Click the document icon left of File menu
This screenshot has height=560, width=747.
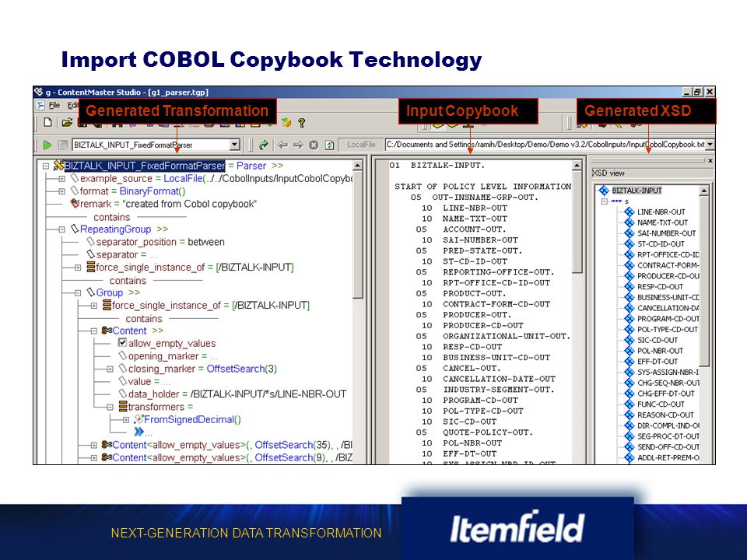41,105
